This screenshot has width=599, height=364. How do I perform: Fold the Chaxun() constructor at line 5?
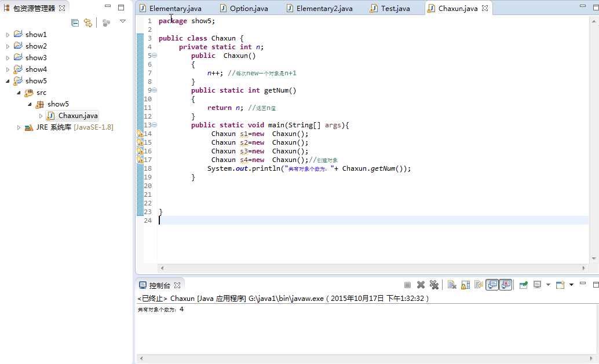pos(154,56)
